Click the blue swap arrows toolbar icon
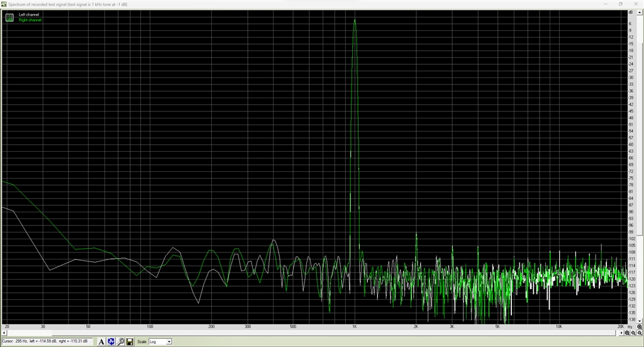Screen dimensions: 644x347 (x=111, y=342)
